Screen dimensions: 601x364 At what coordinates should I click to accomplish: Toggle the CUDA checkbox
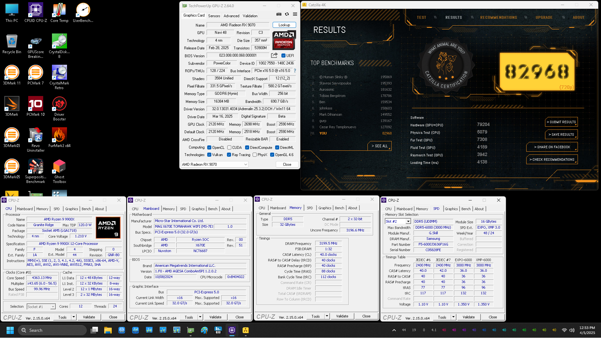pyautogui.click(x=229, y=148)
